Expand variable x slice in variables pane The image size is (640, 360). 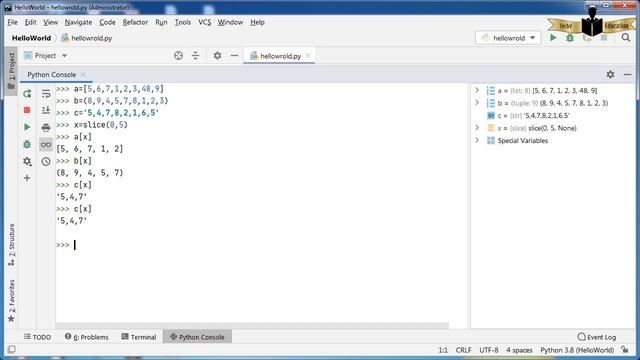tap(477, 128)
